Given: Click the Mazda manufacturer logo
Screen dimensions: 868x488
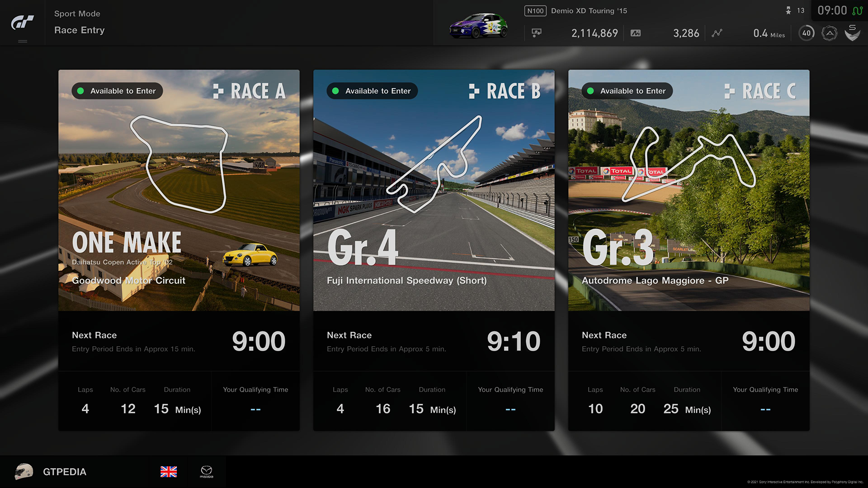Looking at the screenshot, I should pyautogui.click(x=207, y=472).
